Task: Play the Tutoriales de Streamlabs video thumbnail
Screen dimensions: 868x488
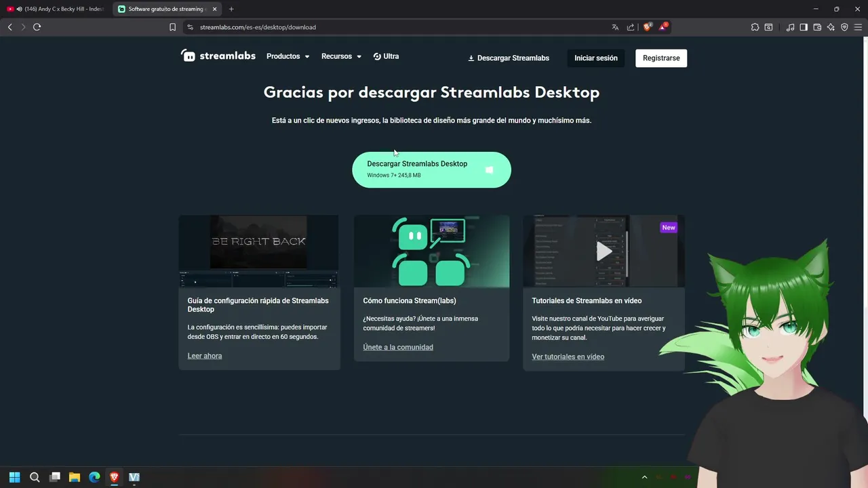Action: click(x=604, y=251)
